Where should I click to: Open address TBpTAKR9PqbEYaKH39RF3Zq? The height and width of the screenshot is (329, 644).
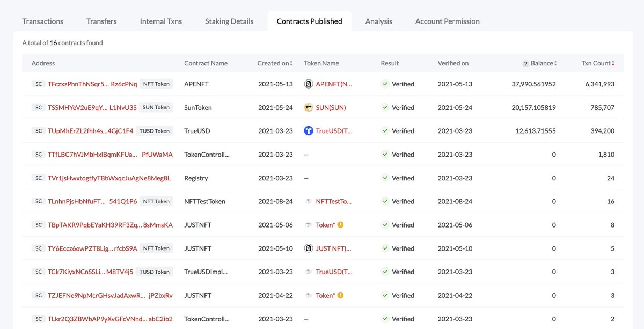(x=110, y=225)
